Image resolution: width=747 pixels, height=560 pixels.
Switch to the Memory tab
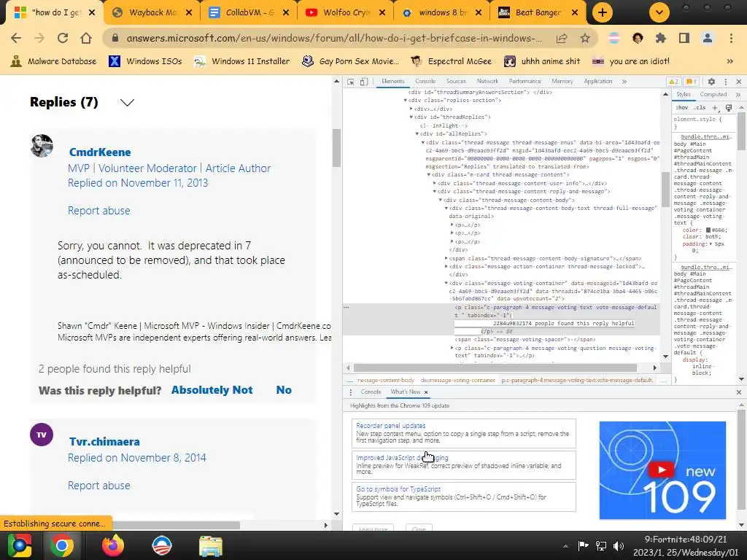click(562, 82)
